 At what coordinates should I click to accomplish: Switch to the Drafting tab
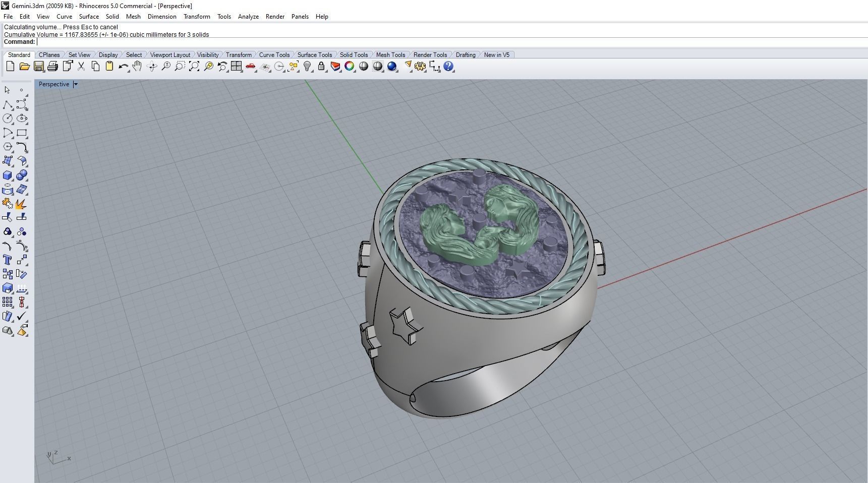tap(466, 55)
